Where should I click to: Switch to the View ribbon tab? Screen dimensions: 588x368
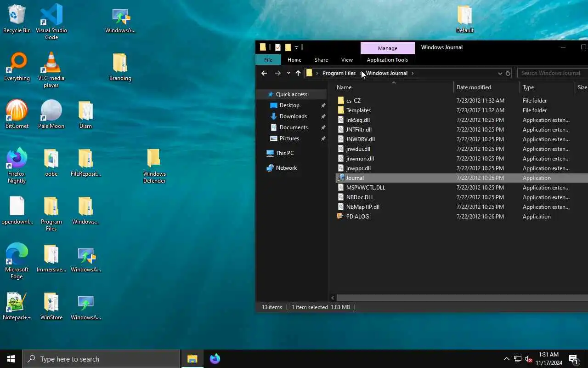click(x=347, y=60)
